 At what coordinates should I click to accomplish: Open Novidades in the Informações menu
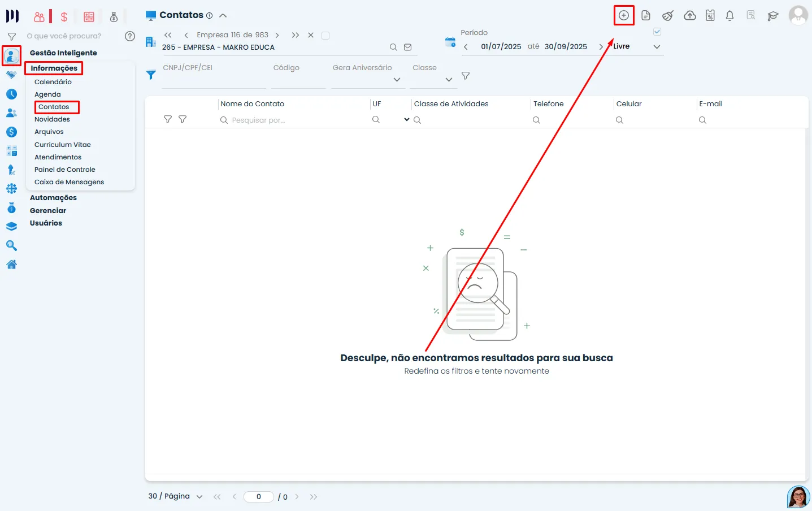point(52,119)
